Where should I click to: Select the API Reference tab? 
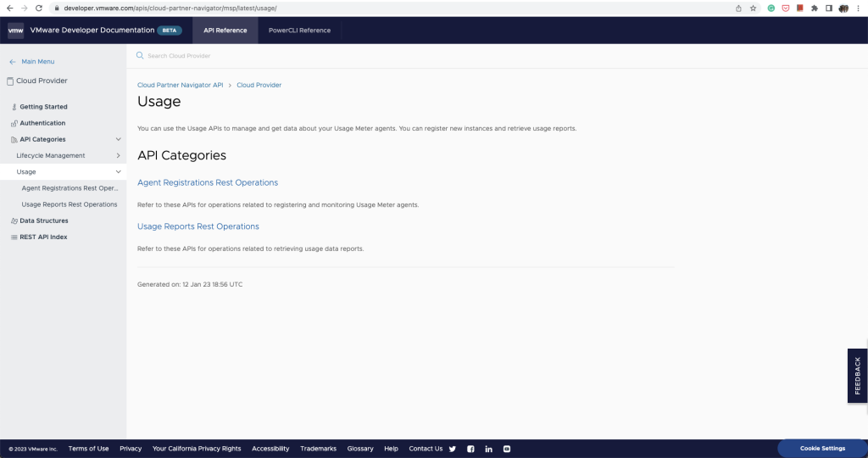(x=225, y=31)
